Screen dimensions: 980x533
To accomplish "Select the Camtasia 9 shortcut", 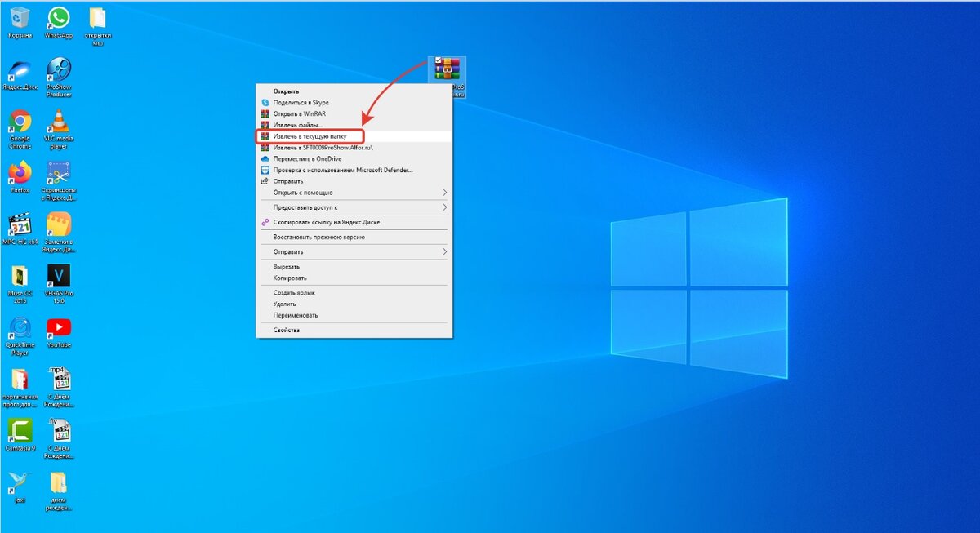I will coord(20,435).
